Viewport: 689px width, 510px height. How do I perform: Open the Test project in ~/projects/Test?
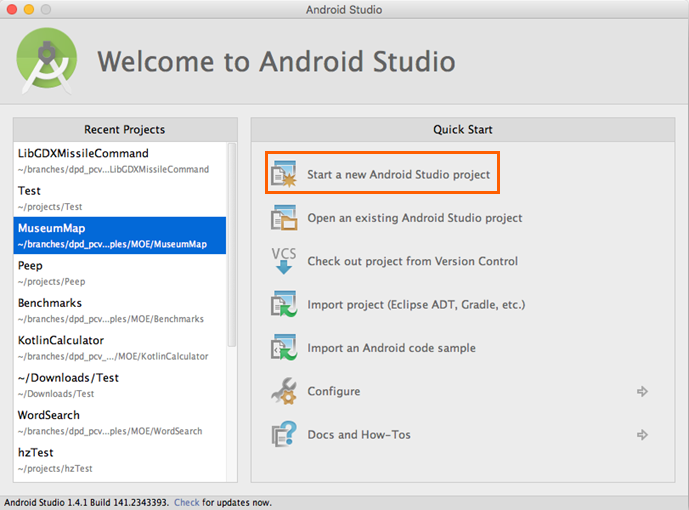[120, 198]
